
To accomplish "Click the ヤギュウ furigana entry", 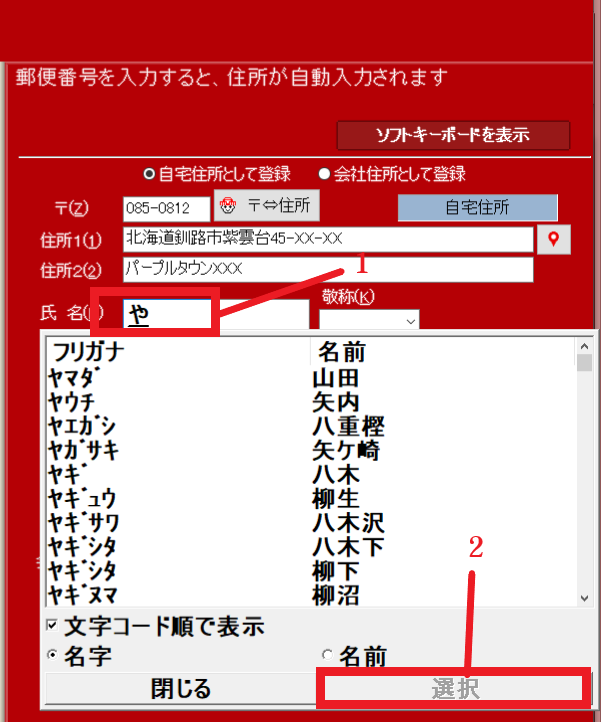I will tap(82, 499).
